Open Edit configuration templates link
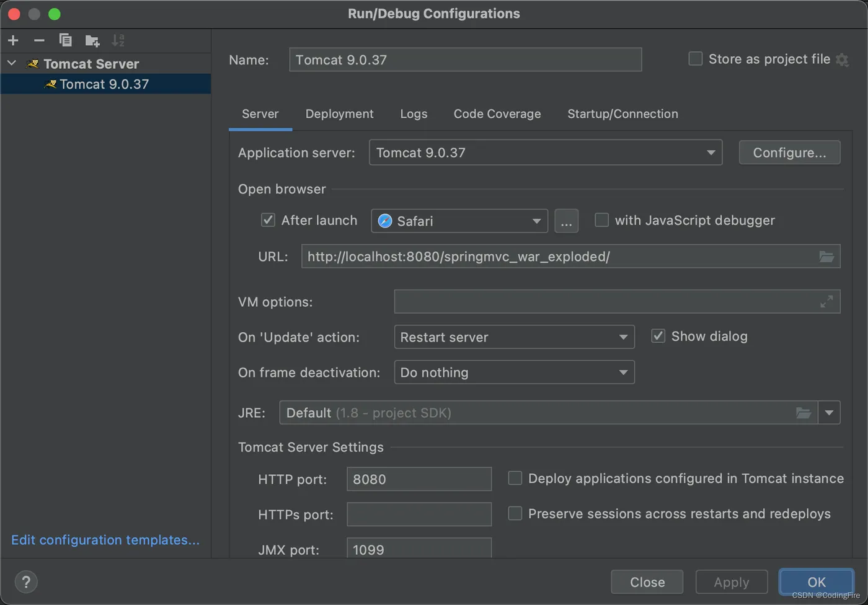 [x=105, y=540]
